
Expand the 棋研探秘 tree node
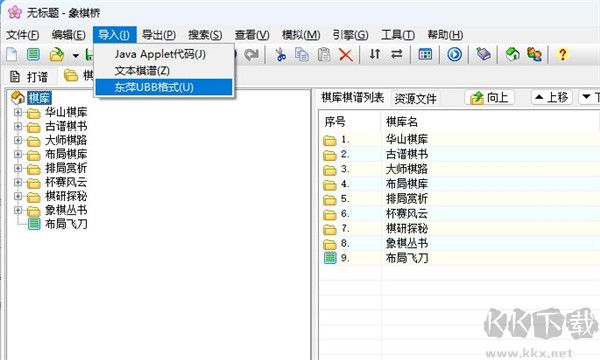[x=18, y=196]
